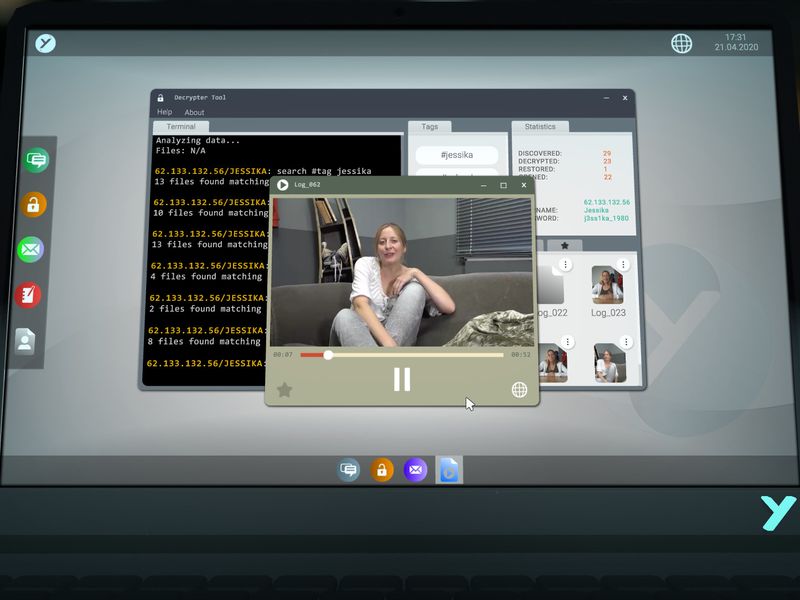Click the total duration '00:52' in player
The image size is (800, 600).
521,355
